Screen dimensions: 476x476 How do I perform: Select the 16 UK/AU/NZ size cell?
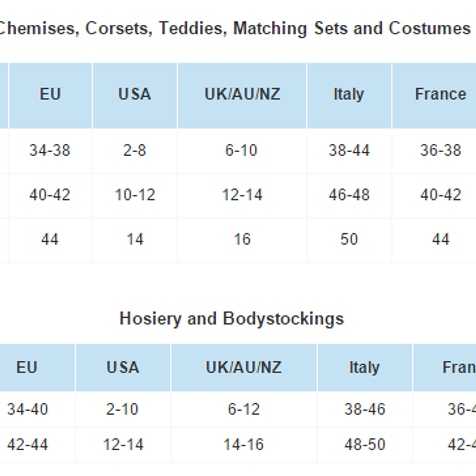[242, 240]
